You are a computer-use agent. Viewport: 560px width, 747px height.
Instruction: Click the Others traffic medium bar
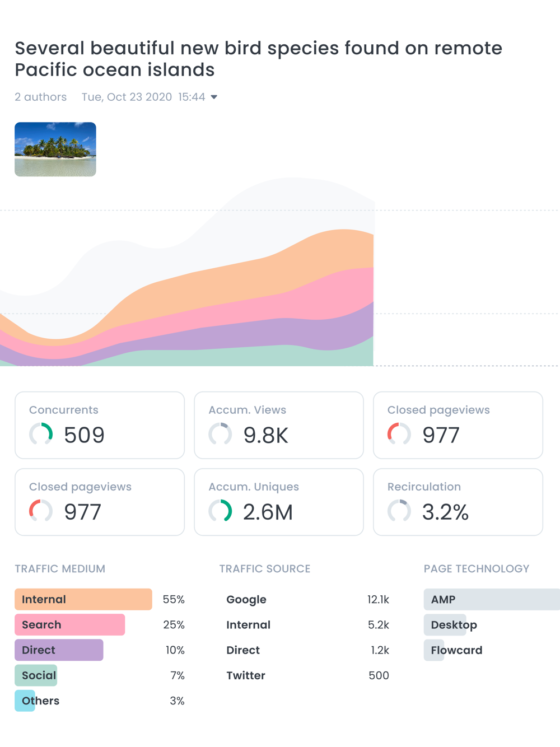click(25, 701)
